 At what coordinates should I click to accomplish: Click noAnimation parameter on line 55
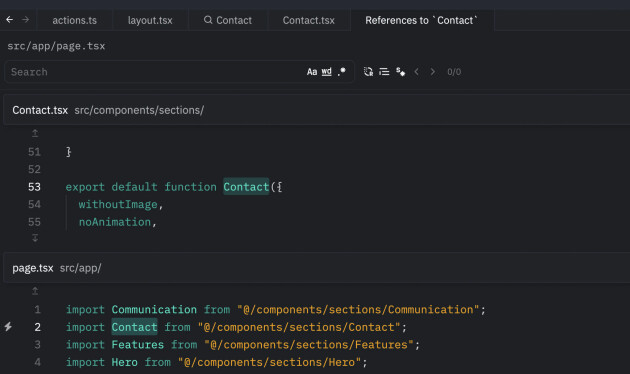click(x=115, y=222)
